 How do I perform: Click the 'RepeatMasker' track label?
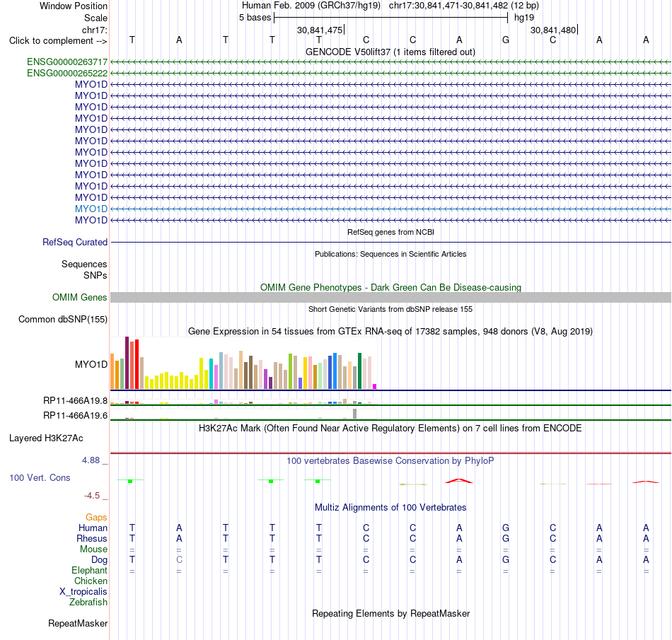[x=78, y=623]
